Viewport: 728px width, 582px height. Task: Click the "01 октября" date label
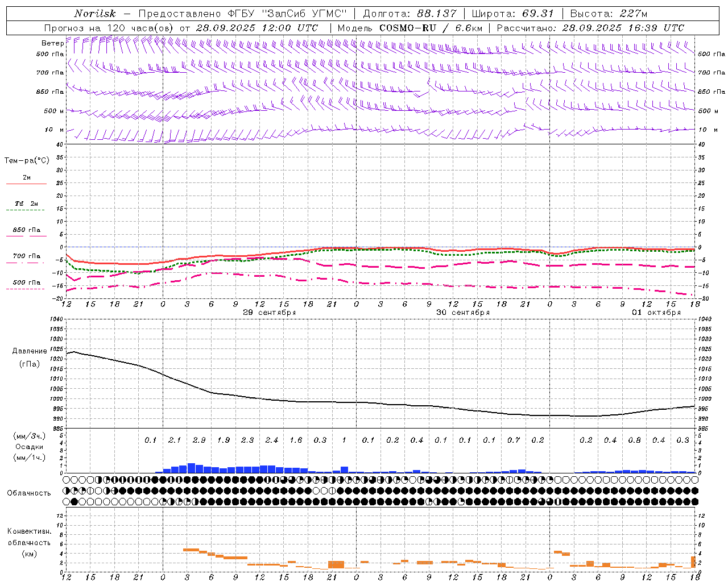coord(656,313)
